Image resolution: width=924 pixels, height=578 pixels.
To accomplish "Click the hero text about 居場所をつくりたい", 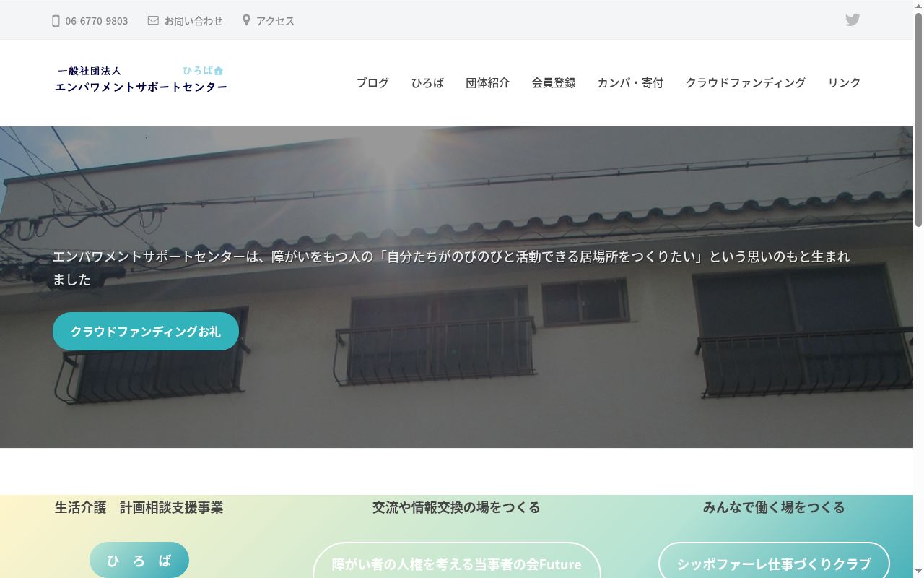I will point(451,268).
